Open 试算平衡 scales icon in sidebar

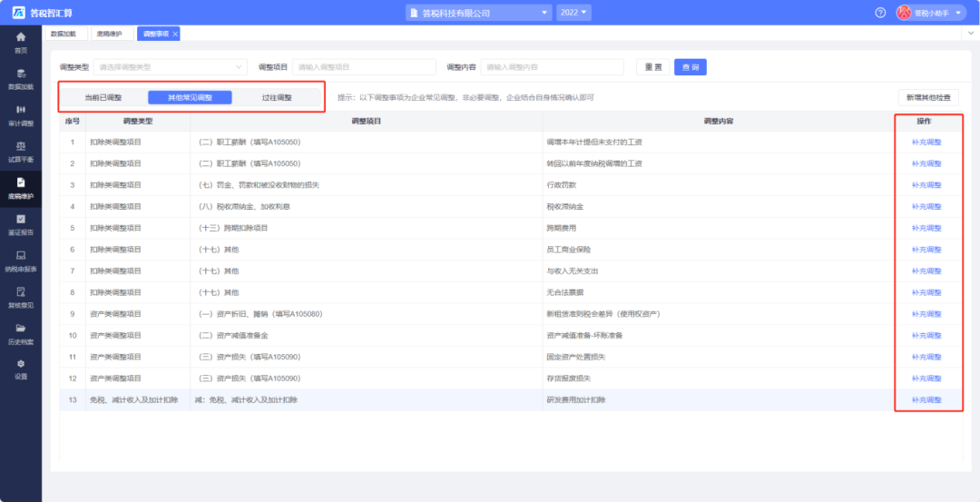21,152
